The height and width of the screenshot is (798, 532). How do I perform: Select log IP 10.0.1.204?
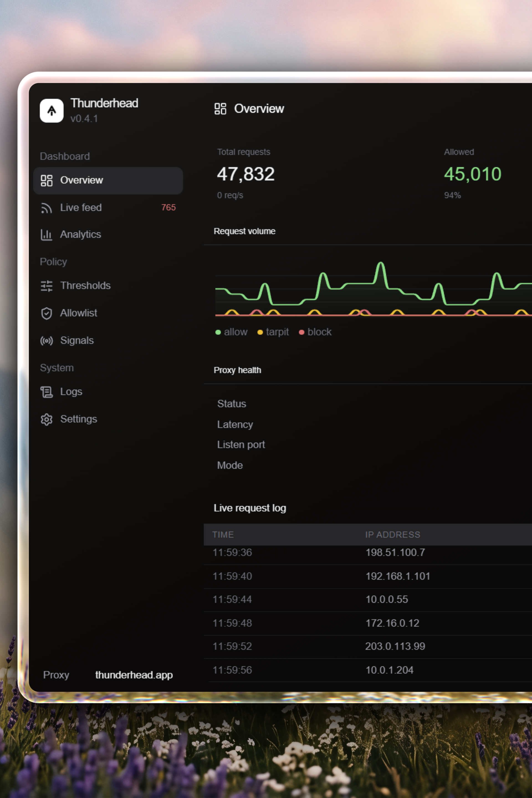(390, 670)
